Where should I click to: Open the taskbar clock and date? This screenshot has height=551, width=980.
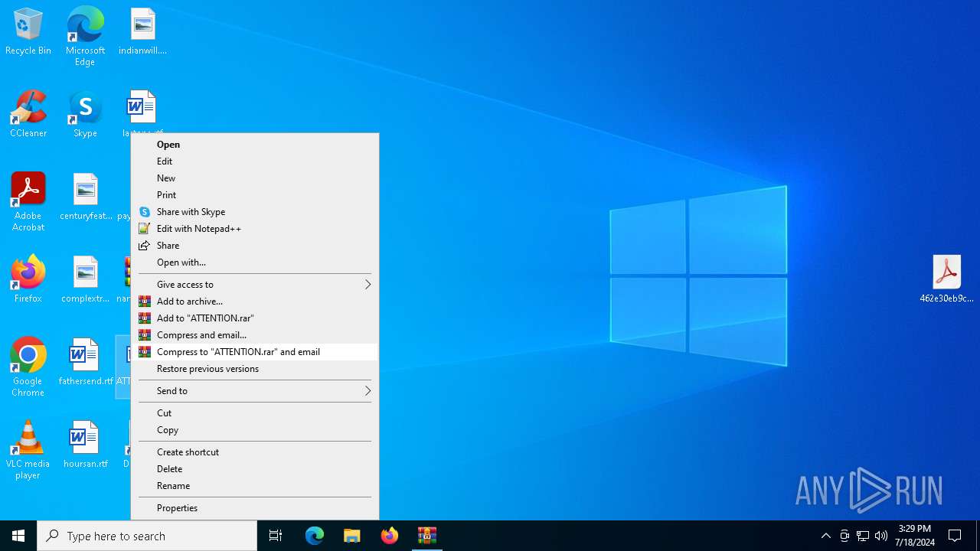coord(915,536)
